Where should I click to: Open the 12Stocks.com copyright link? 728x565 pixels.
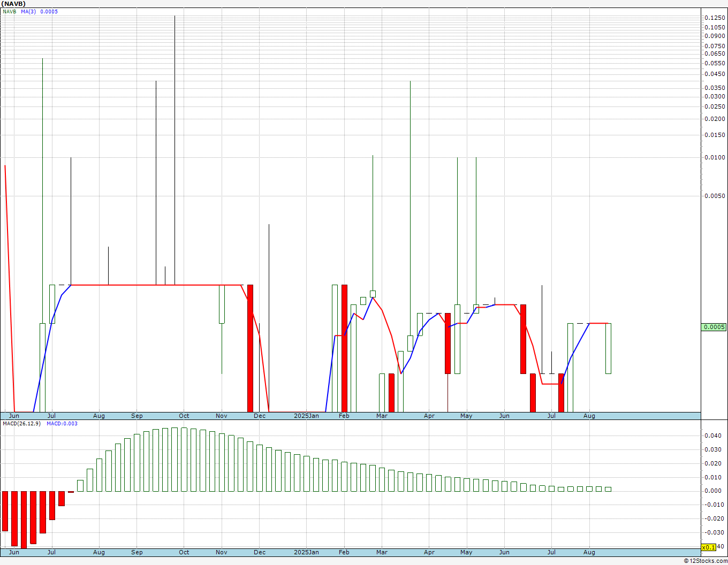pos(705,561)
